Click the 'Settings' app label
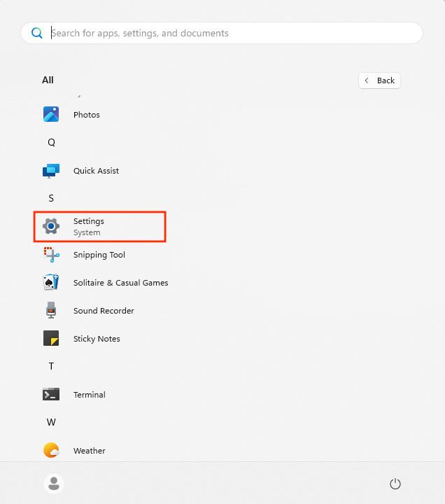Screen dimensions: 445x504 pos(89,221)
